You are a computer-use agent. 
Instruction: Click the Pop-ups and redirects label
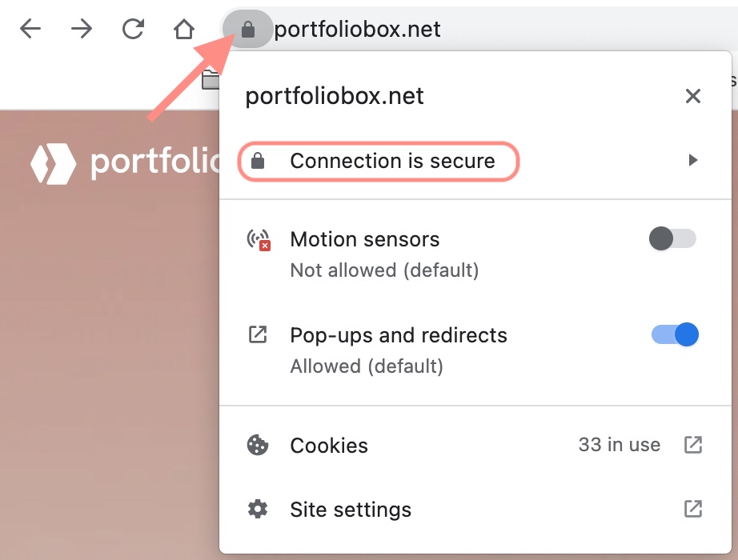pyautogui.click(x=399, y=334)
